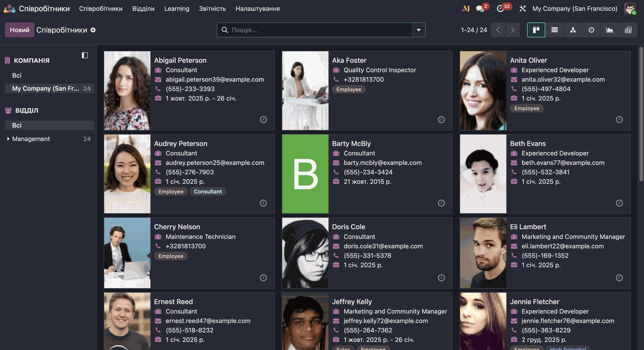644x350 pixels.
Task: Open the graph view
Action: click(x=609, y=30)
